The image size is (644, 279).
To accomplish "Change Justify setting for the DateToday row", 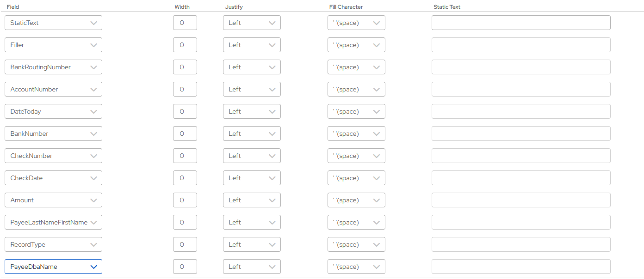I will (x=252, y=111).
